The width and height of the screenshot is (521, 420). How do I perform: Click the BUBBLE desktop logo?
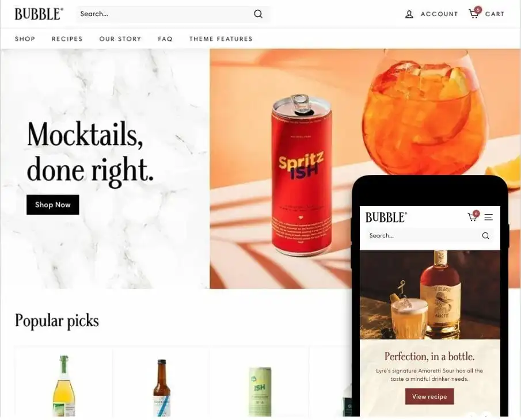[39, 14]
